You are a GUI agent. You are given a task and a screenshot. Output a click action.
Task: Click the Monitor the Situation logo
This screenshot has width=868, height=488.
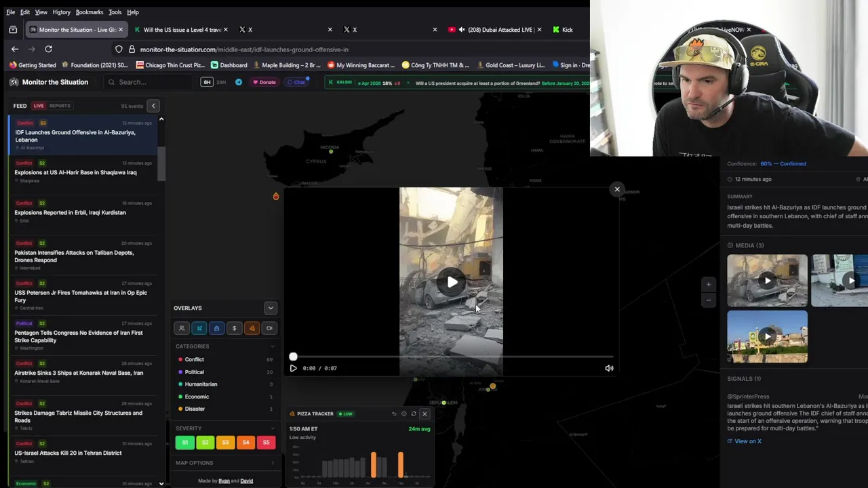14,82
